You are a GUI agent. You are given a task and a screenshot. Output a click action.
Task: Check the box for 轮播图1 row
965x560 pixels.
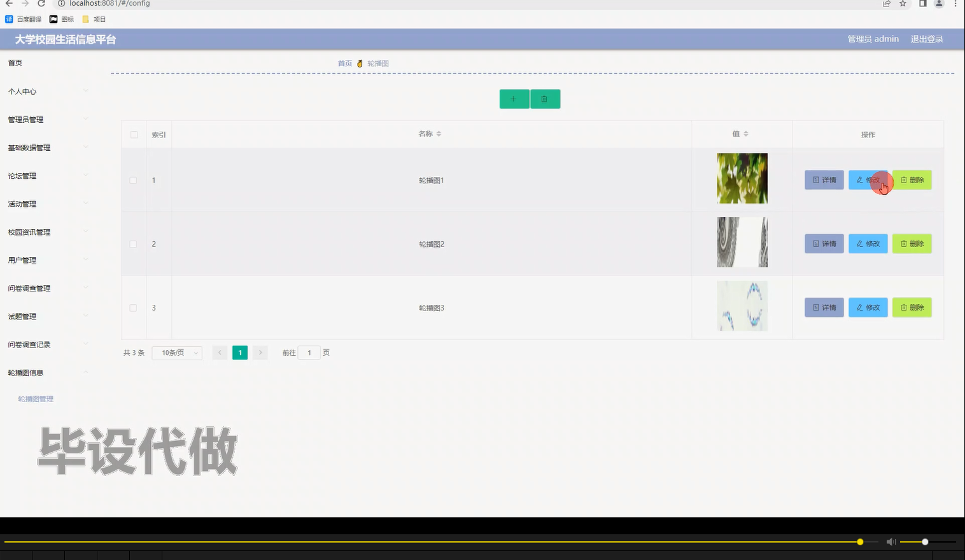pyautogui.click(x=133, y=180)
